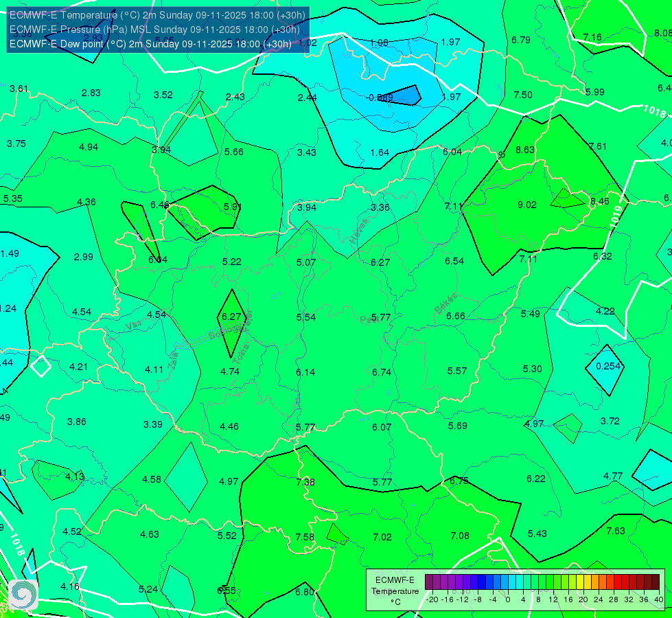Click the Tolna county label
672x618 pixels.
(240, 354)
